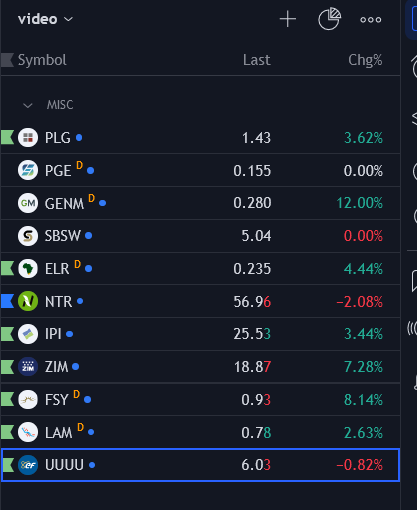Toggle the flag on ELR row
The width and height of the screenshot is (417, 510).
point(7,269)
